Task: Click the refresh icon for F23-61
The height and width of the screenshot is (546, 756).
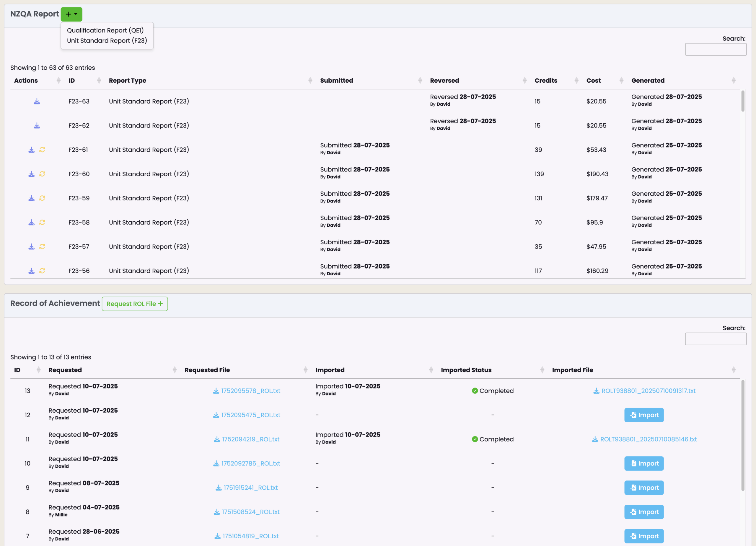Action: (x=42, y=150)
